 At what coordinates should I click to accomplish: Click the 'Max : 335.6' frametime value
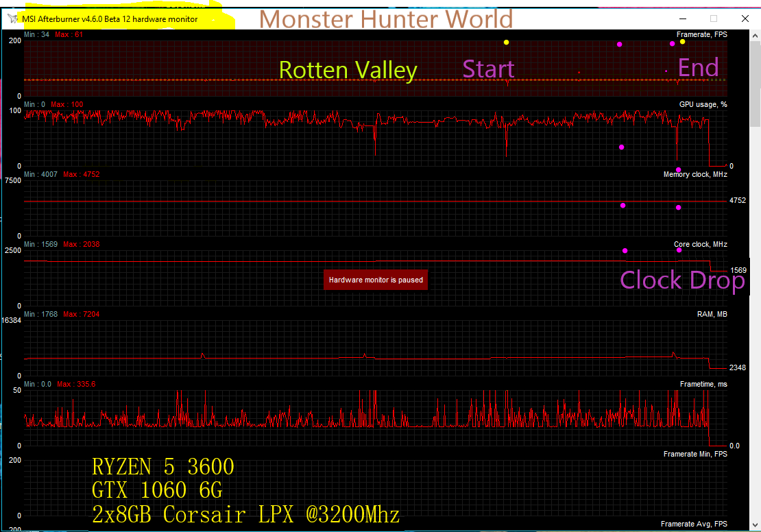tap(76, 384)
